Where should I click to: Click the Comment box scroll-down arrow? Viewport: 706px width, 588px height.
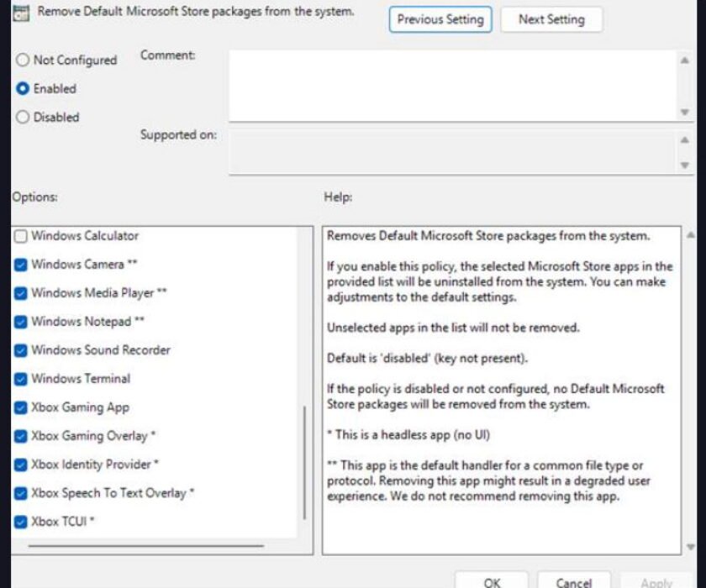tap(684, 112)
